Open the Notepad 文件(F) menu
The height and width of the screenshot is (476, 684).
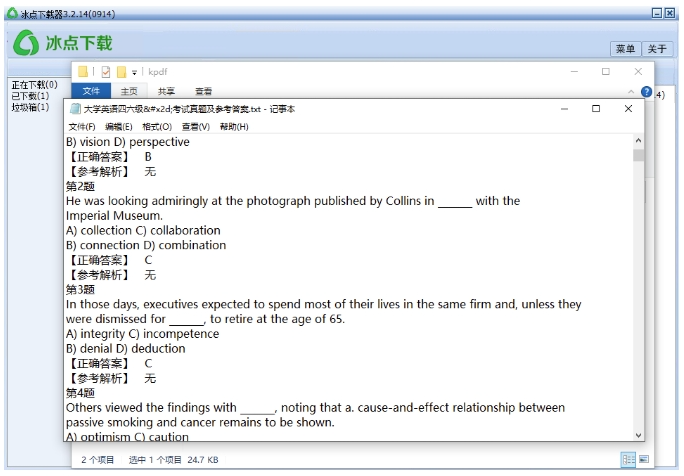tap(82, 127)
